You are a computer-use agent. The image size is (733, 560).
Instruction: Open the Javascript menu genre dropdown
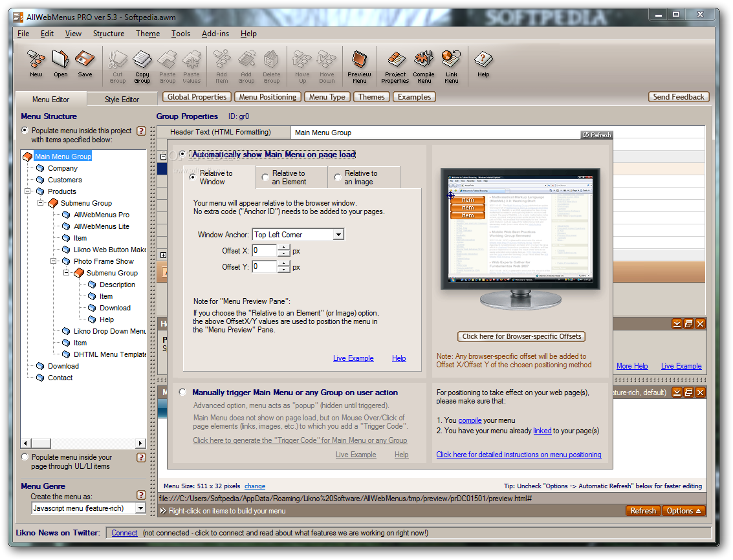point(140,508)
